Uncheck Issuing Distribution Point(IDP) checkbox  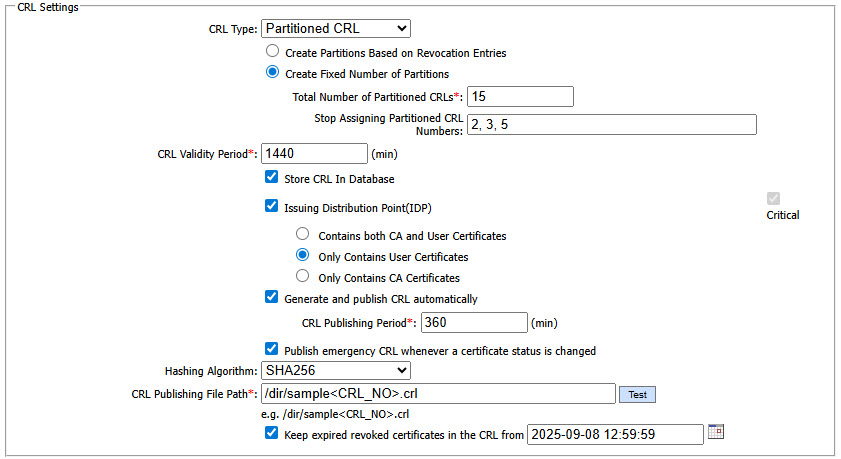(x=271, y=206)
